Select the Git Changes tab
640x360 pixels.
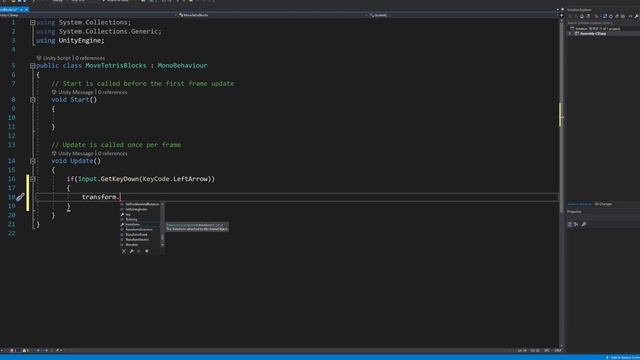(x=603, y=204)
